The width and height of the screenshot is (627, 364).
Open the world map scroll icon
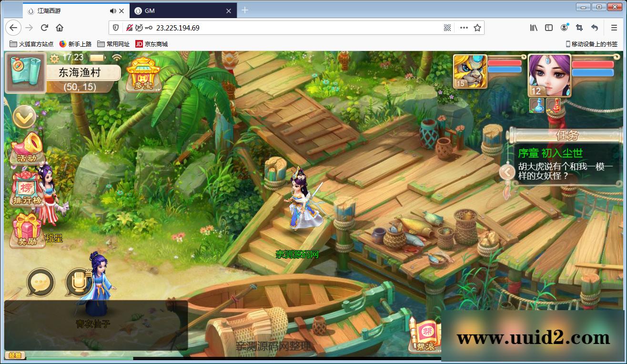pyautogui.click(x=25, y=72)
